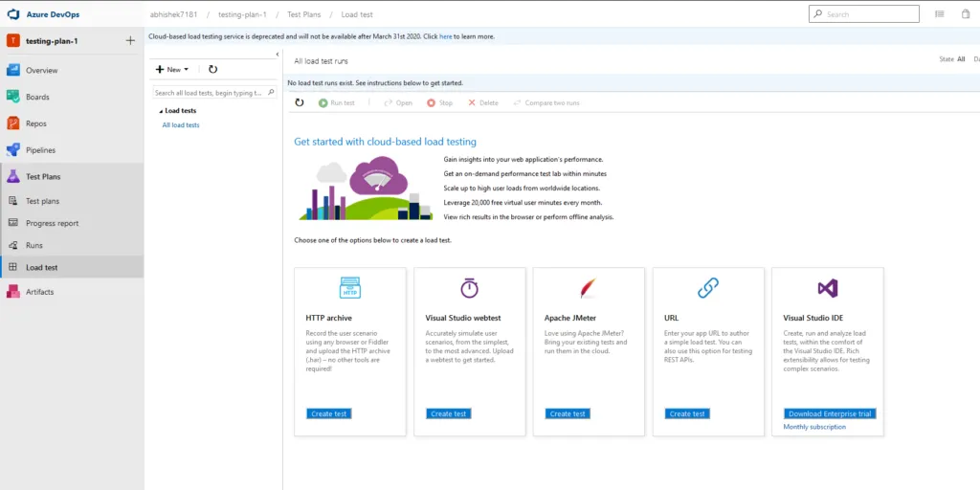The width and height of the screenshot is (980, 490).
Task: Click the Apache JMeter feather icon
Action: click(x=589, y=287)
